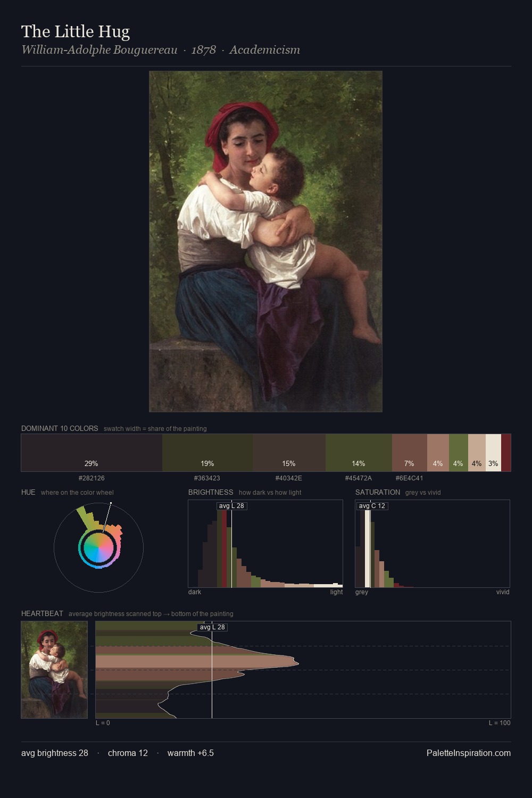Click the HUE section heading
The height and width of the screenshot is (798, 532).
pyautogui.click(x=28, y=492)
